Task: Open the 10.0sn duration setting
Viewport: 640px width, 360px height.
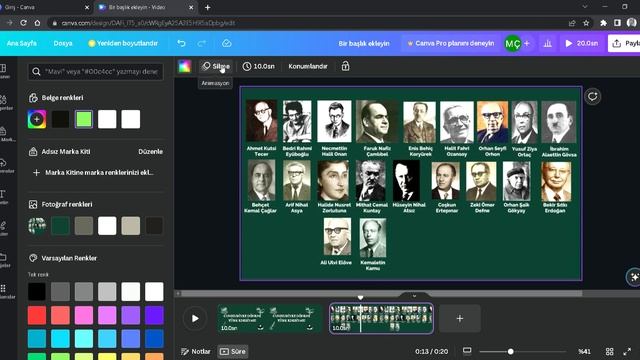Action: tap(259, 66)
